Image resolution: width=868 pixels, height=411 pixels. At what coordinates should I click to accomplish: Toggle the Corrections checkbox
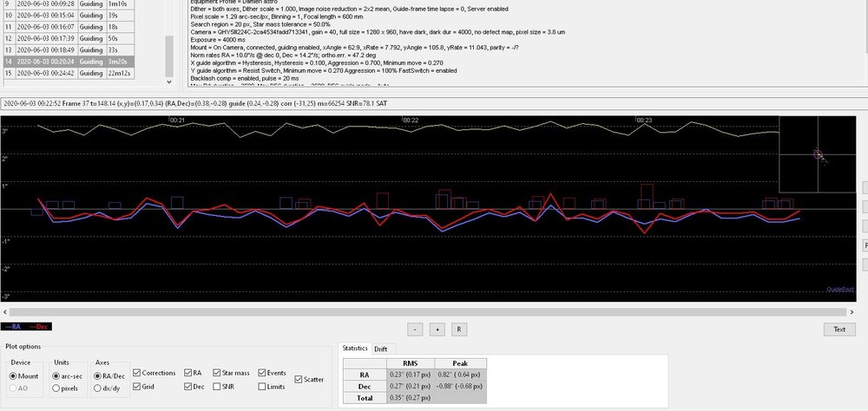pyautogui.click(x=137, y=373)
